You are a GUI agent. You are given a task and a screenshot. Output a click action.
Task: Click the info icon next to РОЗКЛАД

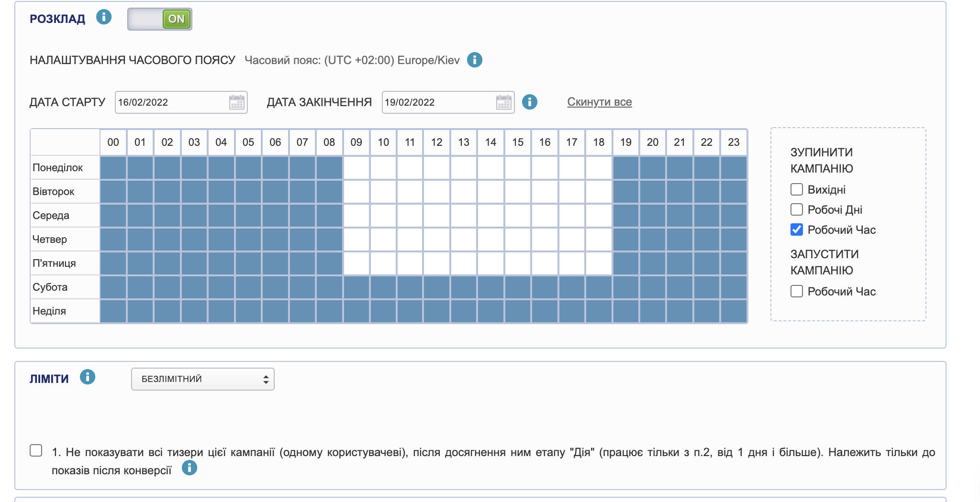tap(103, 18)
